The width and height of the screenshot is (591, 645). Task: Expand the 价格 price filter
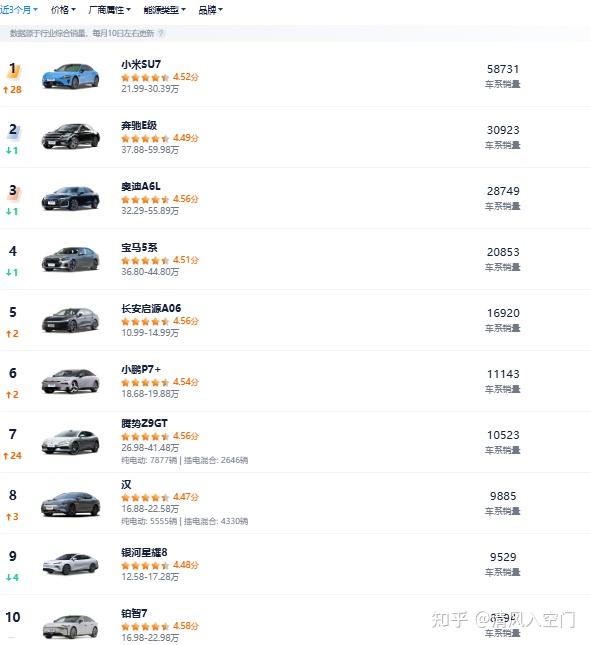tap(63, 10)
